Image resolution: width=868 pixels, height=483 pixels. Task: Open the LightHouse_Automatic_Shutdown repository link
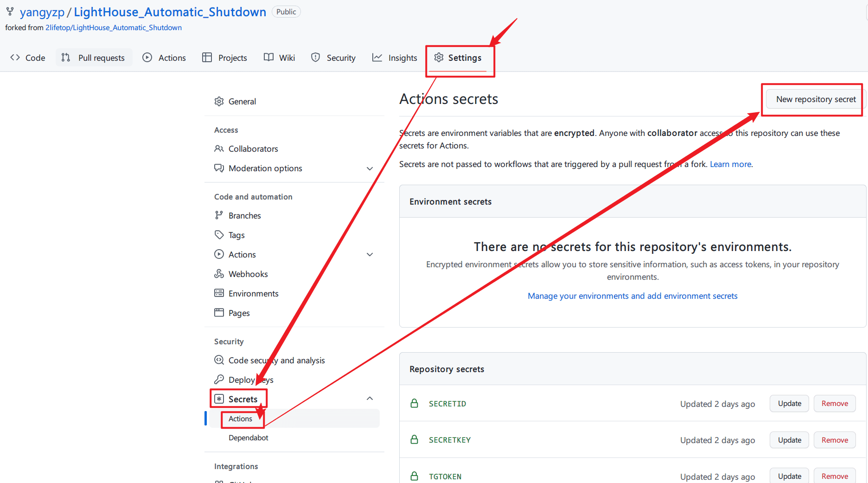pyautogui.click(x=170, y=12)
